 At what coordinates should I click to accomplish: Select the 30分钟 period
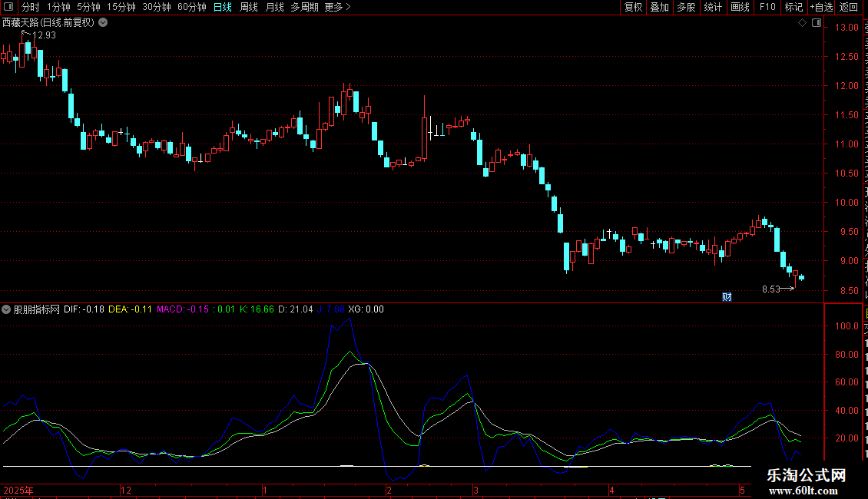156,7
